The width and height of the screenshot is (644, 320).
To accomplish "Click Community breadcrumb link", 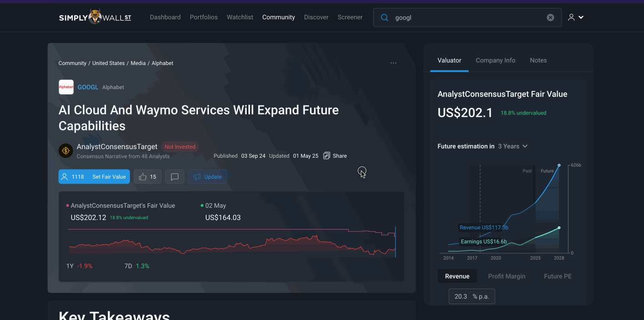I will tap(72, 63).
